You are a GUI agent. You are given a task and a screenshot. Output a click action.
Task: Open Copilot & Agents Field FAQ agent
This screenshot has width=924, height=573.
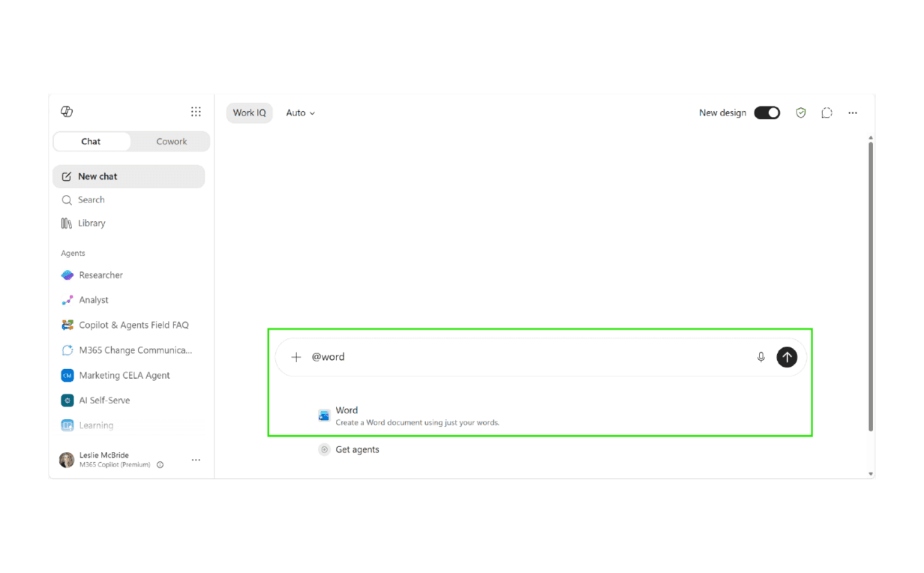[x=128, y=325]
